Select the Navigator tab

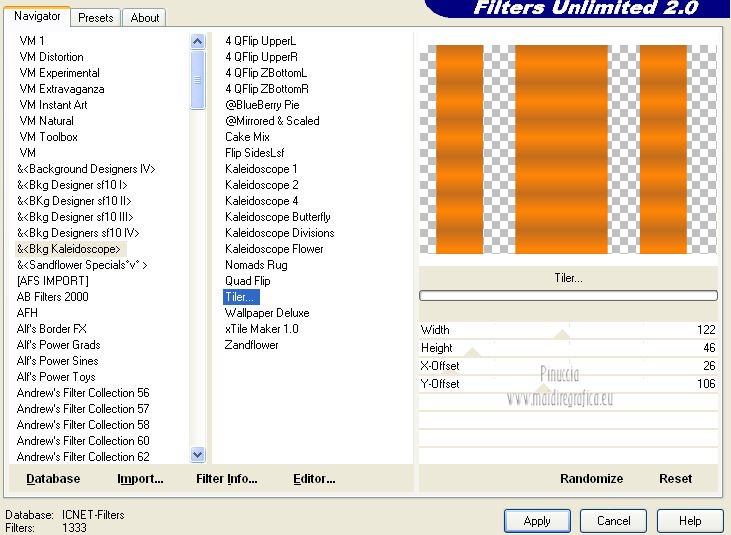click(37, 16)
